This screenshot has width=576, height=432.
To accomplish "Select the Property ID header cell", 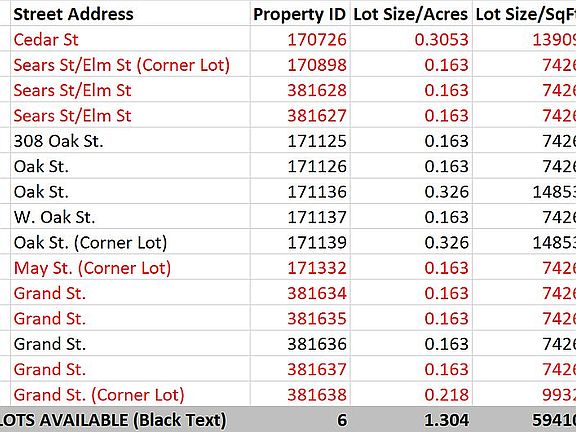I will 300,14.
